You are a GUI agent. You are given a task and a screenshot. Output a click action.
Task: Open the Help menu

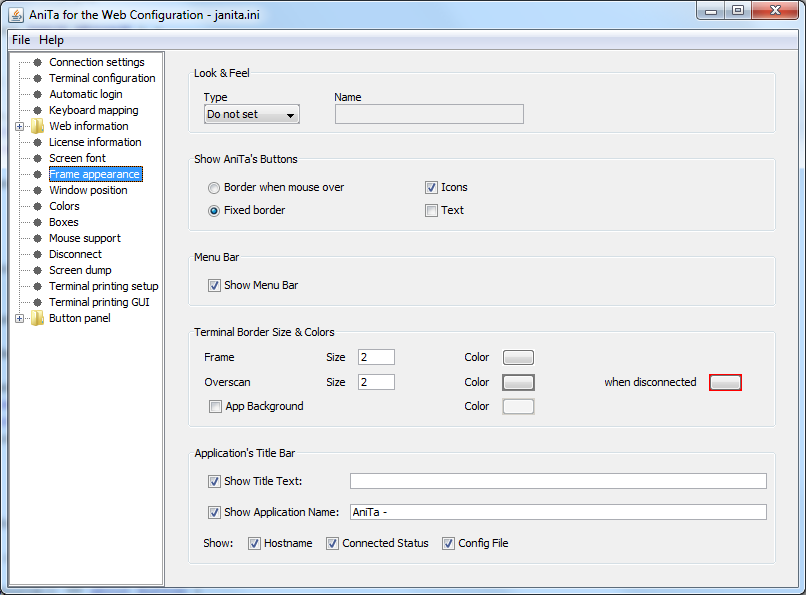(x=51, y=40)
